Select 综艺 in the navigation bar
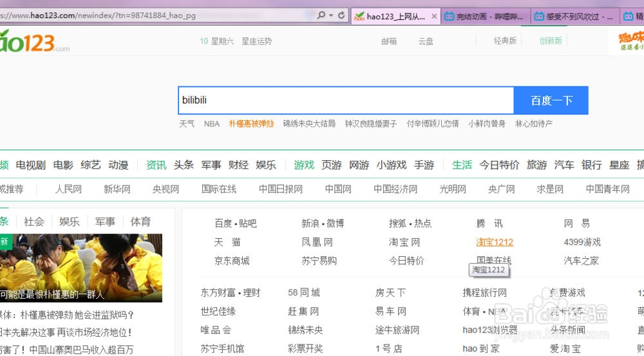The height and width of the screenshot is (356, 644). [91, 165]
